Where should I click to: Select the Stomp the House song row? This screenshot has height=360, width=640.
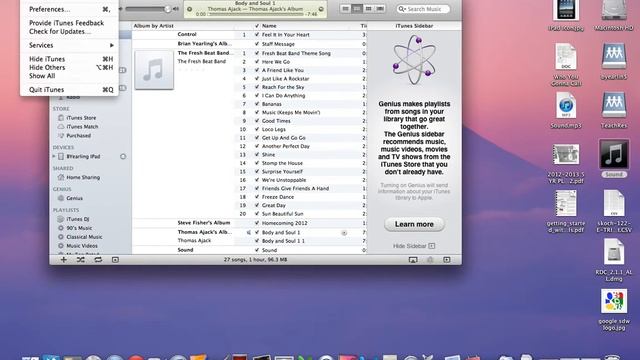point(300,163)
